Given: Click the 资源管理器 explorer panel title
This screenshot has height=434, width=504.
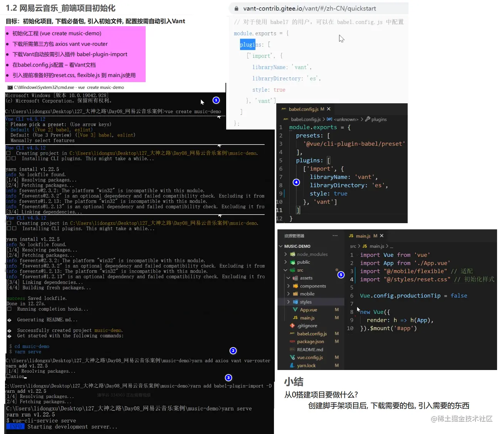Looking at the screenshot, I should click(294, 236).
